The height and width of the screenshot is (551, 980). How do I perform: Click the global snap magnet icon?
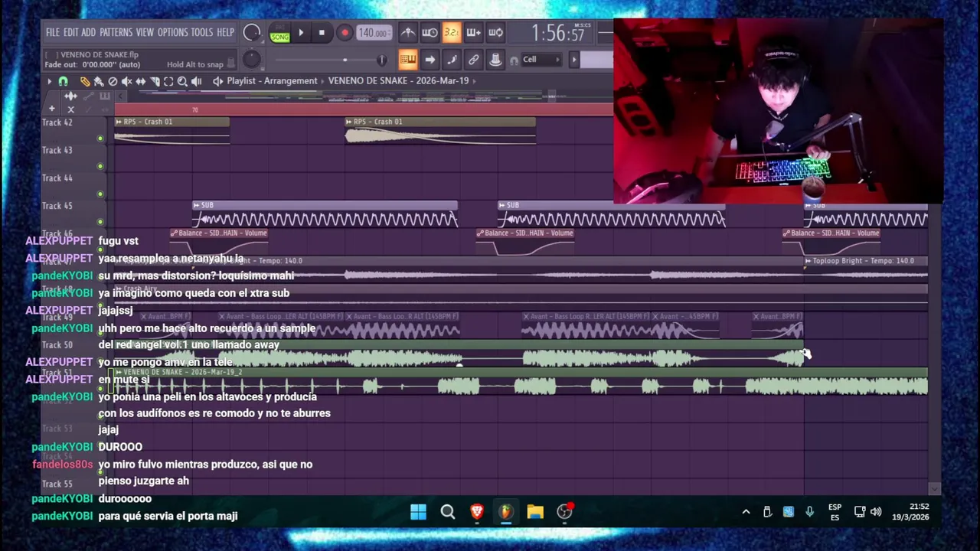pos(514,60)
